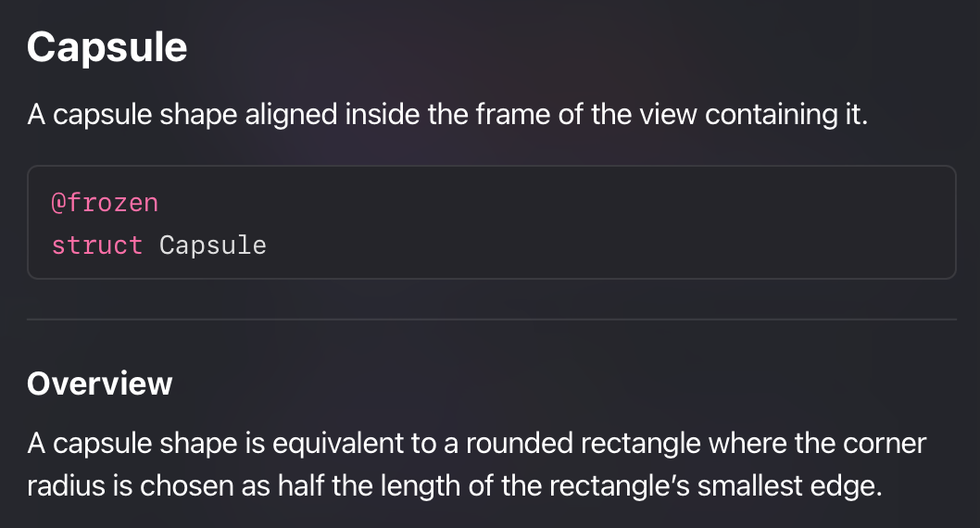Click the @frozen attribute in the declaration
Image resolution: width=980 pixels, height=528 pixels.
coord(105,203)
